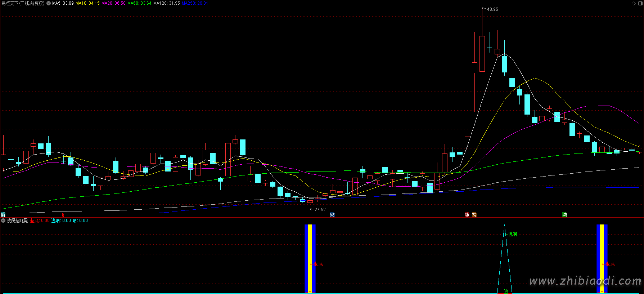Click the square icon at top right
This screenshot has width=644, height=294.
coord(640,3)
